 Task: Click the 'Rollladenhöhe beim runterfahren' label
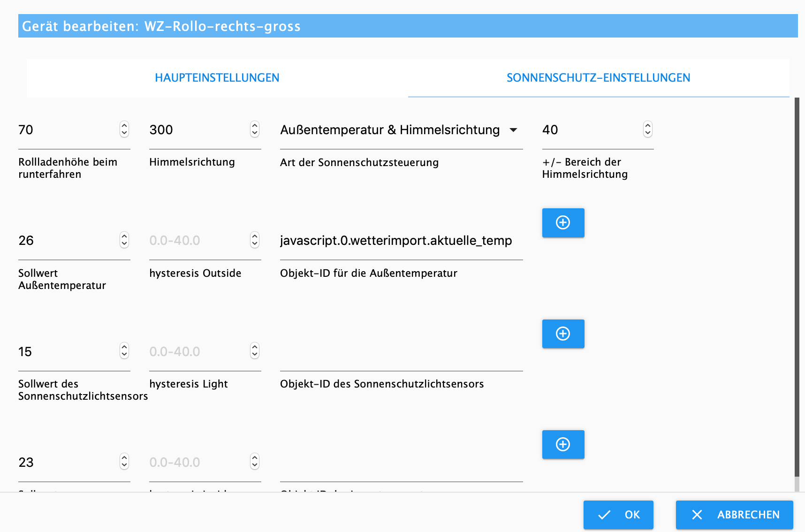coord(68,168)
